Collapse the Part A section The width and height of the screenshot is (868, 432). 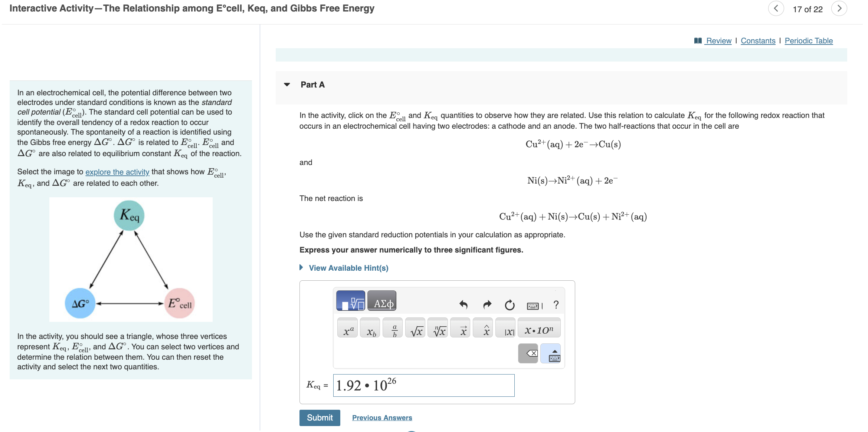[x=287, y=85]
